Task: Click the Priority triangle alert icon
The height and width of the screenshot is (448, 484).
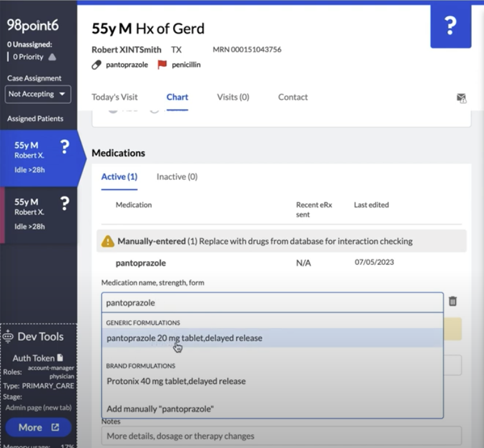Action: tap(52, 57)
